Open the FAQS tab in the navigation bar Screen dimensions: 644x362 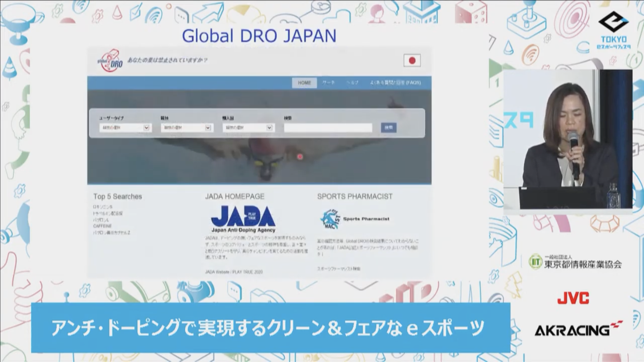(x=395, y=83)
